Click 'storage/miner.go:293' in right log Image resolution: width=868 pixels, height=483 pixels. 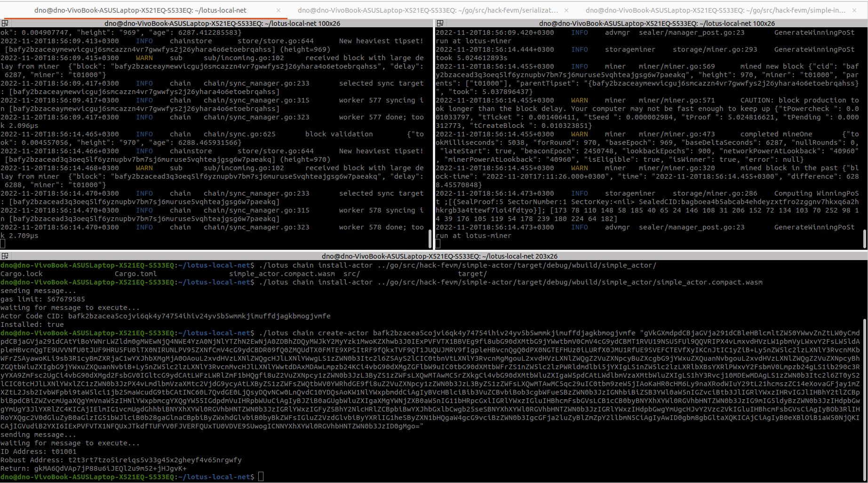click(715, 49)
